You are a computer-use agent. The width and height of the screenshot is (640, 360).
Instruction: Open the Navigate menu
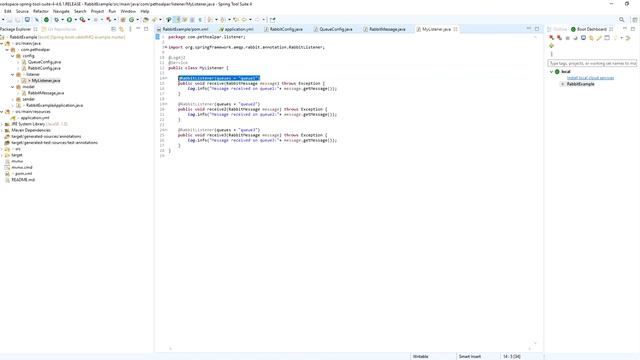[x=61, y=11]
